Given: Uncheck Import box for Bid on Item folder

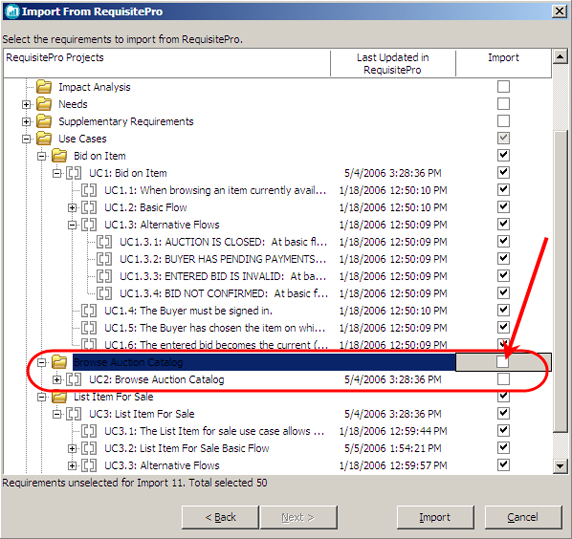Looking at the screenshot, I should (x=503, y=155).
